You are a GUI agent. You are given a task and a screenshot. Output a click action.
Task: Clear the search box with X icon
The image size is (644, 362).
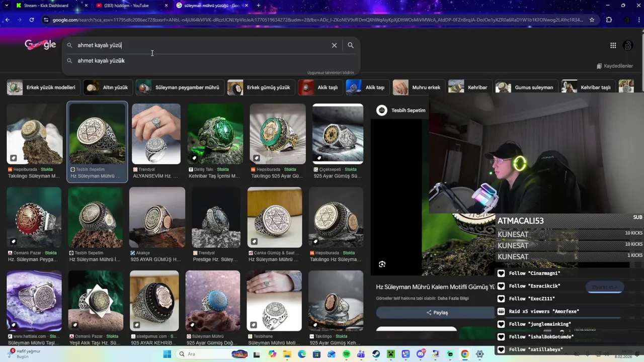[334, 45]
